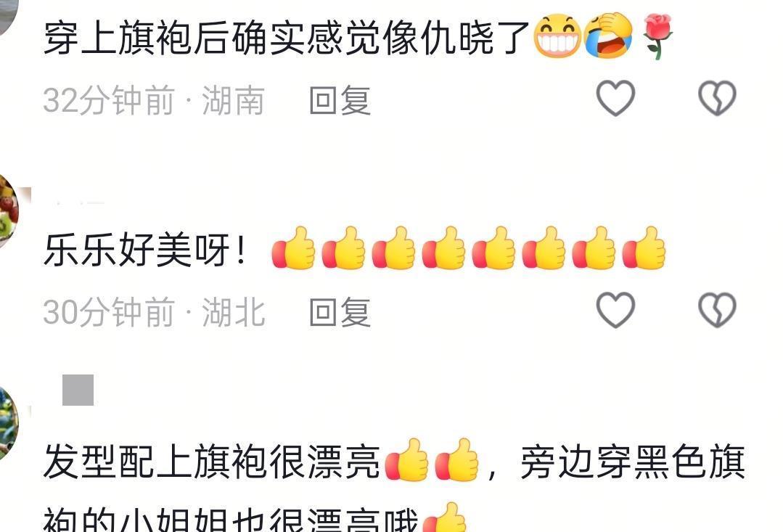Tap the last thumbs-up emoji in second comment
This screenshot has height=532, width=783.
[644, 248]
